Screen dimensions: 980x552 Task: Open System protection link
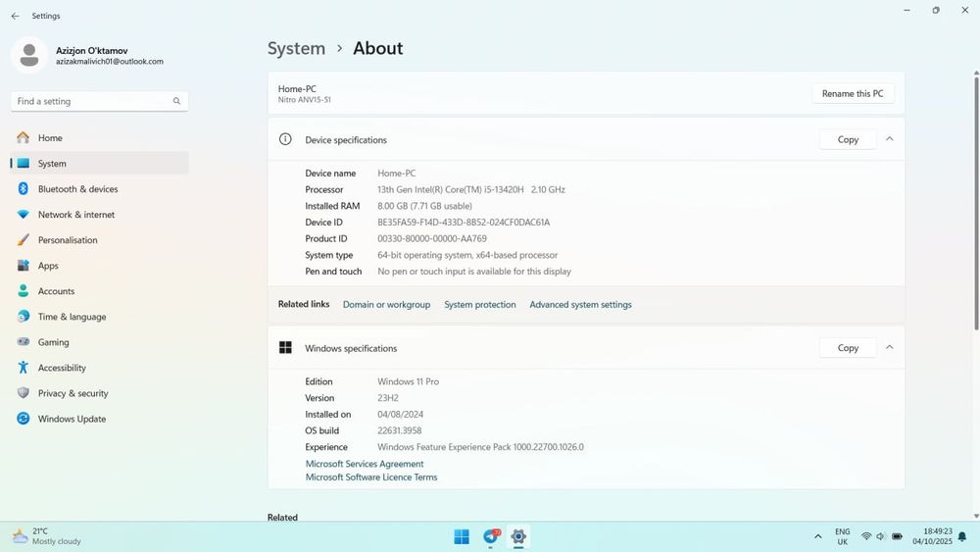(480, 305)
